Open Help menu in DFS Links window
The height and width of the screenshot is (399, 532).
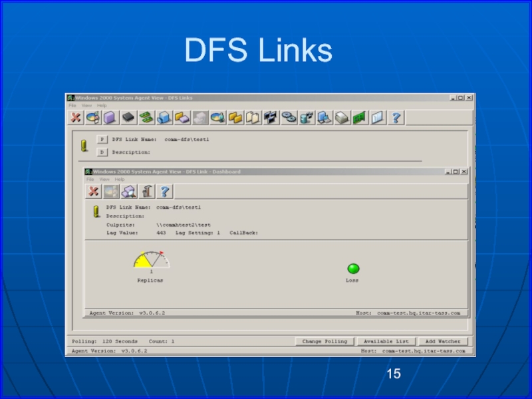102,106
